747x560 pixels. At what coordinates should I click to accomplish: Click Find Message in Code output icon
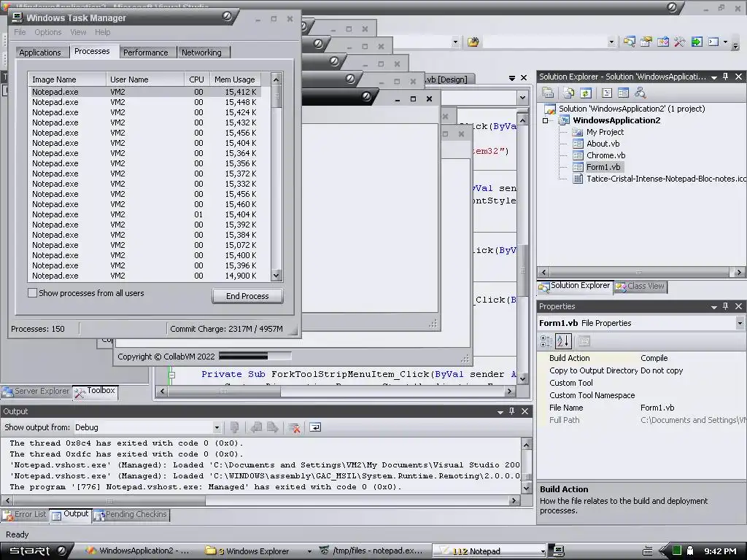(x=234, y=427)
